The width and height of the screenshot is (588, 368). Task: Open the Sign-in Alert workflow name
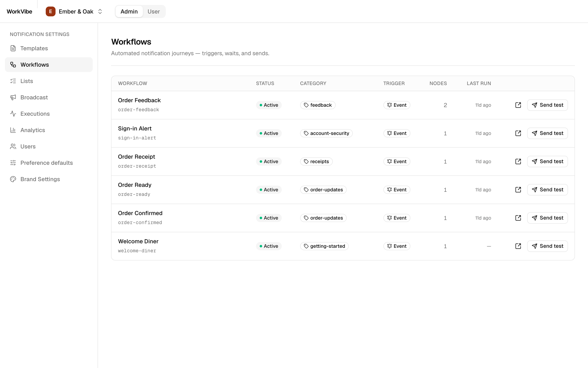[135, 129]
